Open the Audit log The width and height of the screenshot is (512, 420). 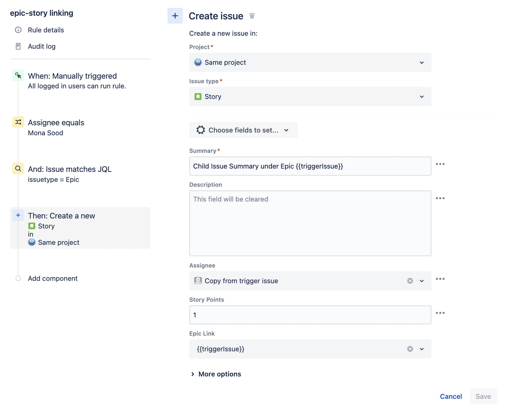(x=41, y=46)
